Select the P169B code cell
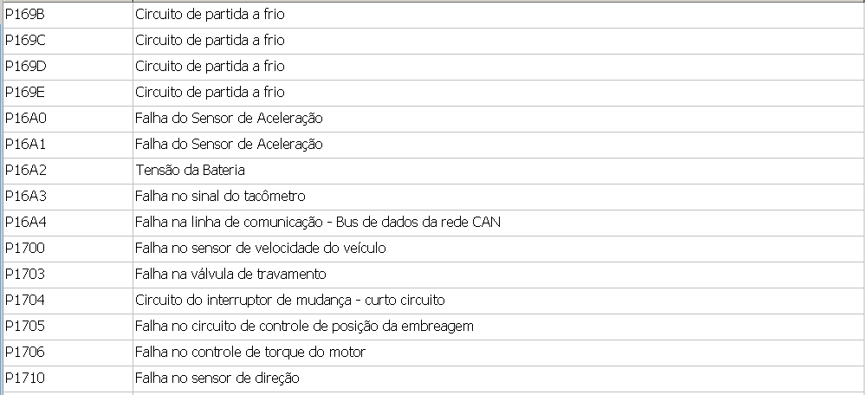Image resolution: width=868 pixels, height=395 pixels. (x=24, y=14)
